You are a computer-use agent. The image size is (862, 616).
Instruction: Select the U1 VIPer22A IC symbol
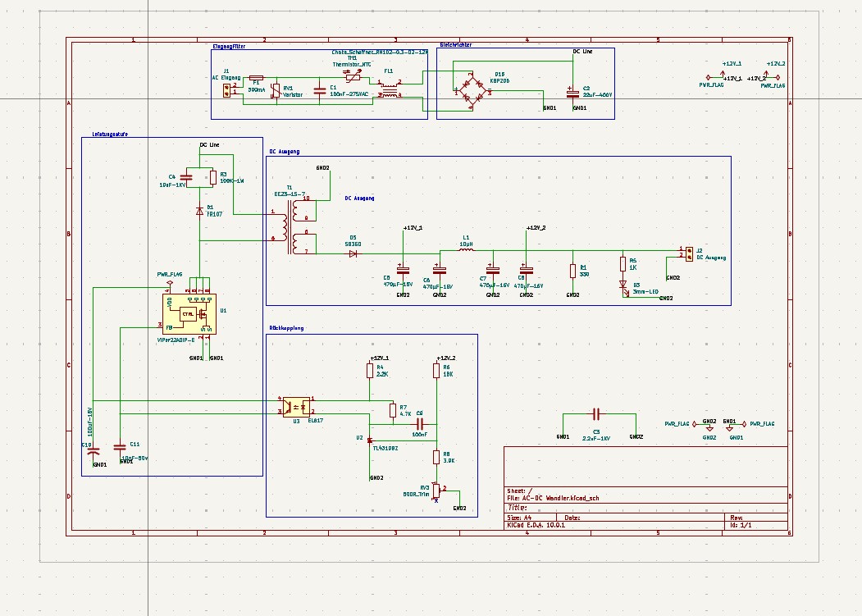tap(189, 313)
